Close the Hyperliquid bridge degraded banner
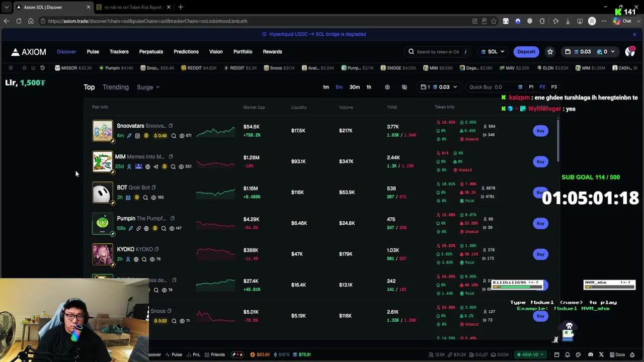 pos(634,34)
